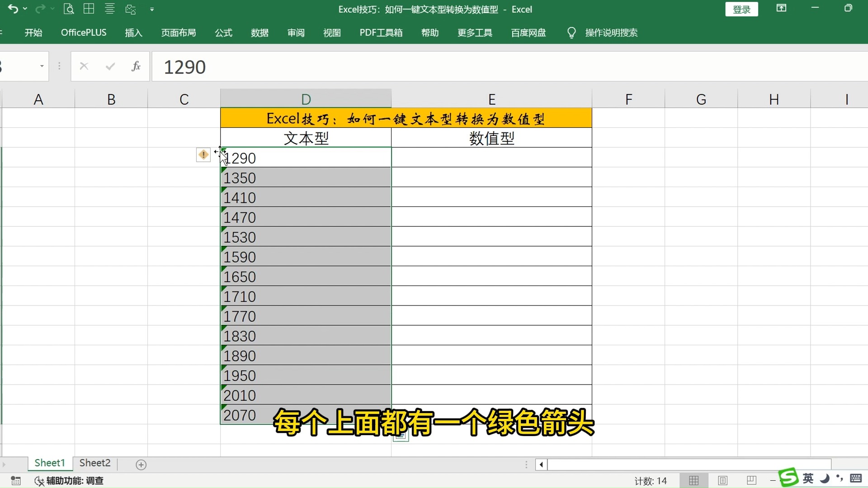The image size is (868, 488).
Task: Click the error warning smart tag icon
Action: (203, 155)
